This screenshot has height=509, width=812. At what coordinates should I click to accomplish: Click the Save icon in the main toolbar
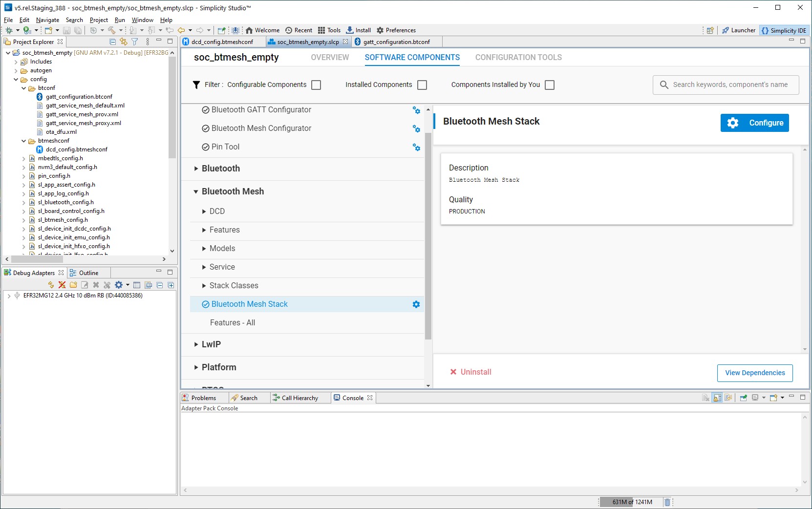[x=67, y=30]
